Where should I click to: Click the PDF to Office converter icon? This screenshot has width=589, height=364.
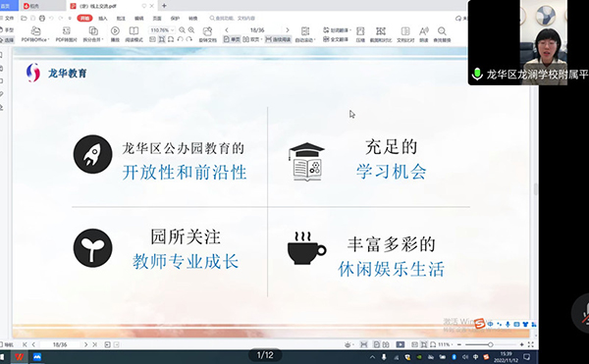(35, 30)
